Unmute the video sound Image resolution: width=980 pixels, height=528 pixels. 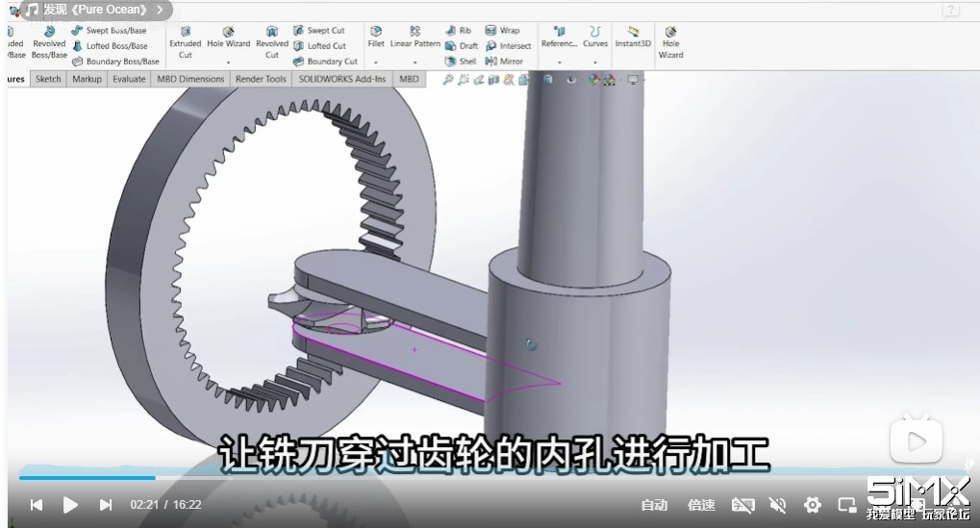click(x=777, y=505)
